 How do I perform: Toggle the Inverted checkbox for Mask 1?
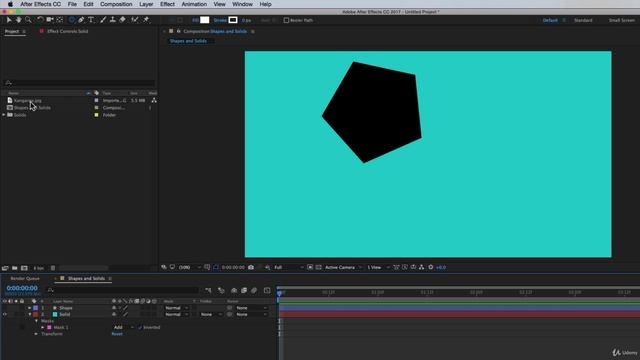point(140,327)
